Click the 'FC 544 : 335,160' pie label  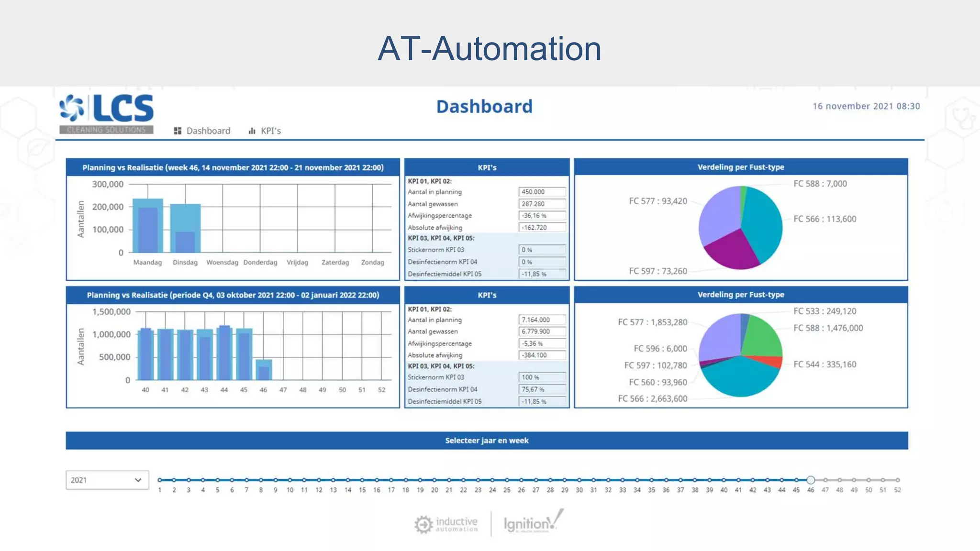tap(824, 364)
